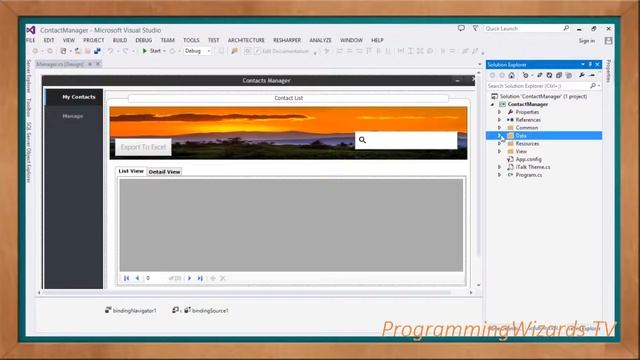
Task: Select bindingNavigator1 component in tray
Action: coord(131,310)
